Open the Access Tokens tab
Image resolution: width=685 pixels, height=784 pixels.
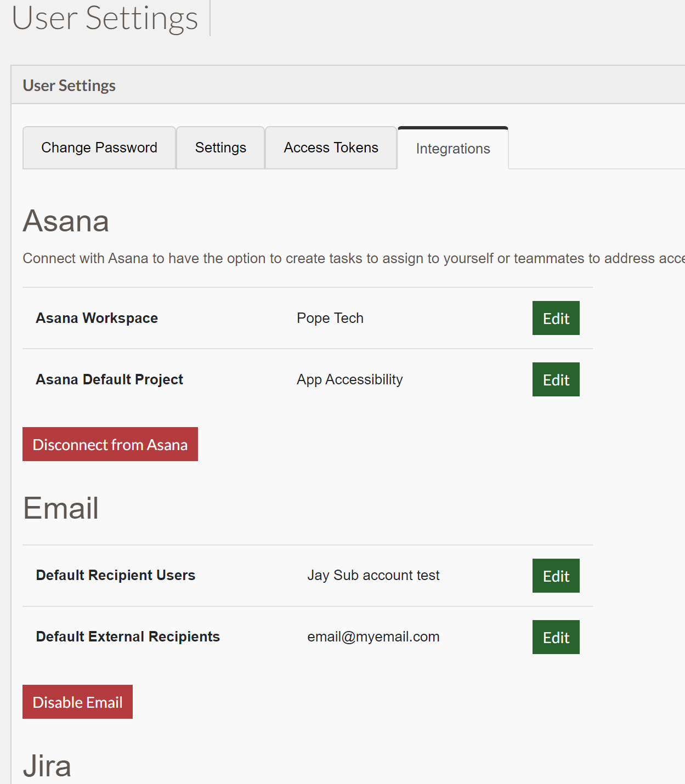(x=331, y=147)
